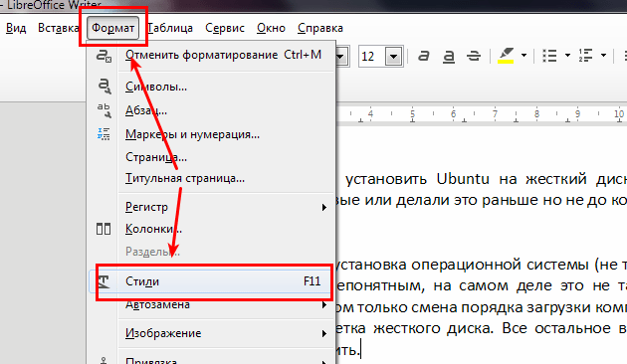Open bulleted list style dropdown
Screen dimensions: 627x364
(567, 56)
